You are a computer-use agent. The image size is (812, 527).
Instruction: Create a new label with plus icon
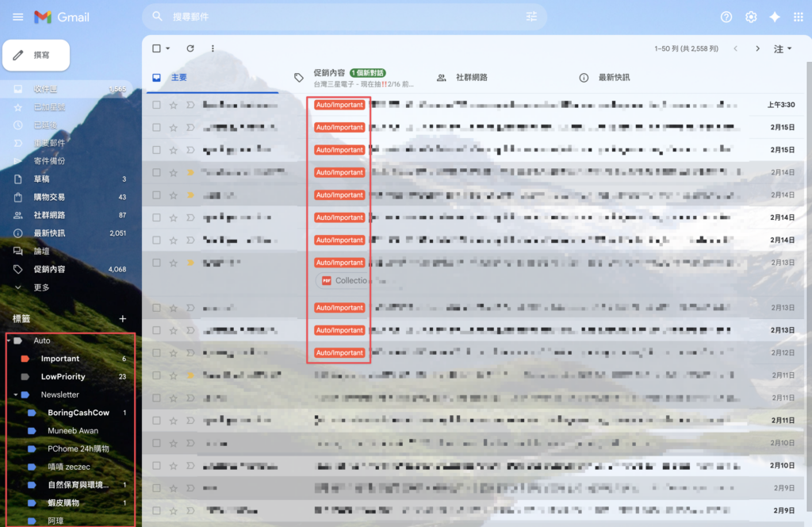click(122, 318)
